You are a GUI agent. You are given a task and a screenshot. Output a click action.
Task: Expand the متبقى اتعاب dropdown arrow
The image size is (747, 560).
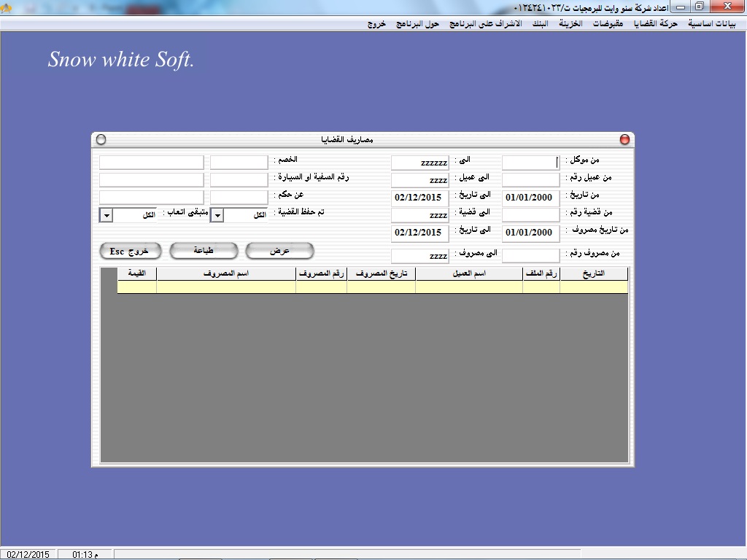(x=106, y=216)
